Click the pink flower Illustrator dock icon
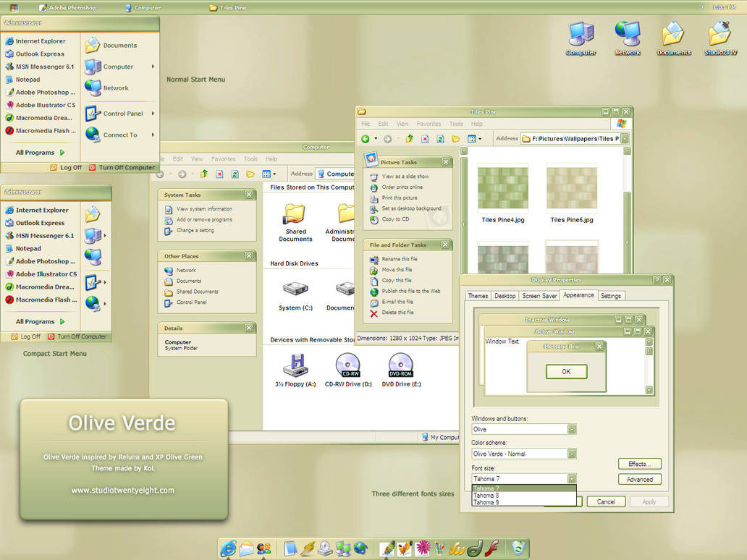747x560 pixels. 423,548
